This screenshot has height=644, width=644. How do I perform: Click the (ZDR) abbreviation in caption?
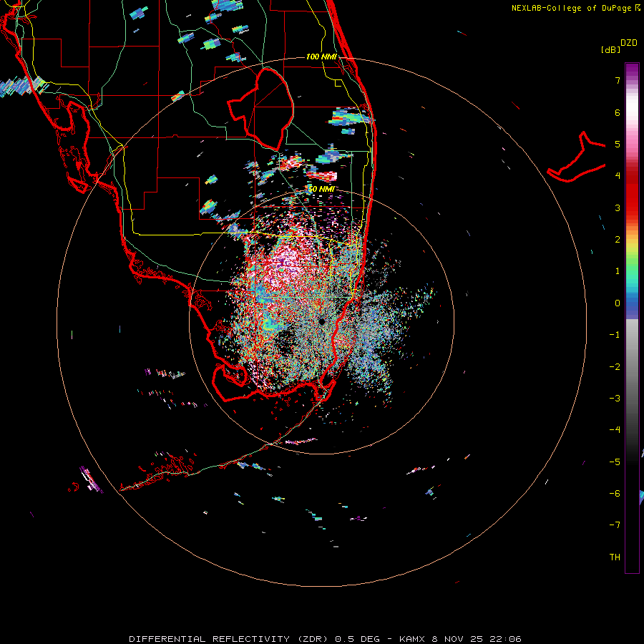coord(313,639)
